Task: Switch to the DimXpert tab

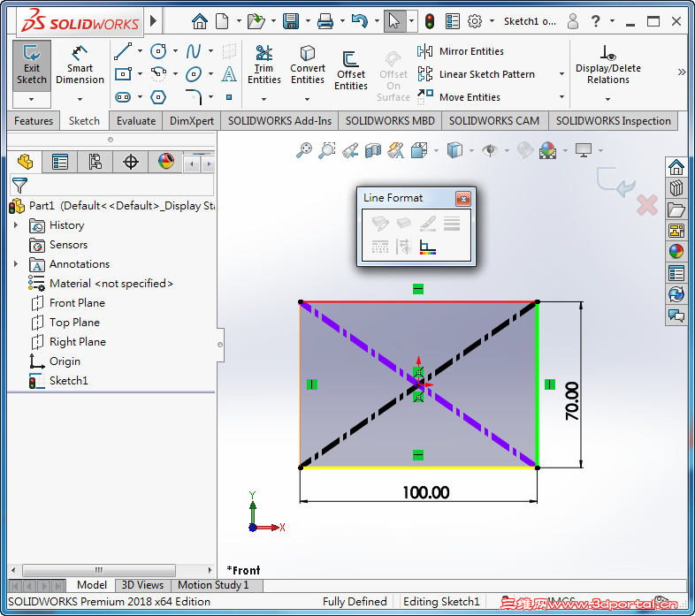Action: [x=192, y=121]
